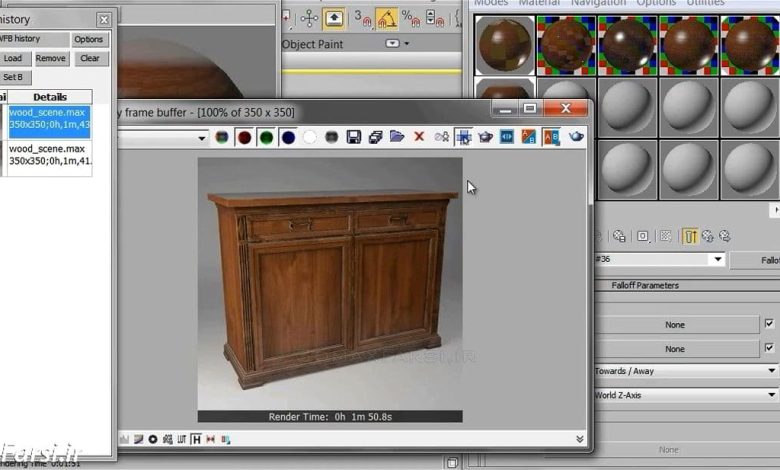Toggle the highlighted A B compare button

click(x=552, y=137)
